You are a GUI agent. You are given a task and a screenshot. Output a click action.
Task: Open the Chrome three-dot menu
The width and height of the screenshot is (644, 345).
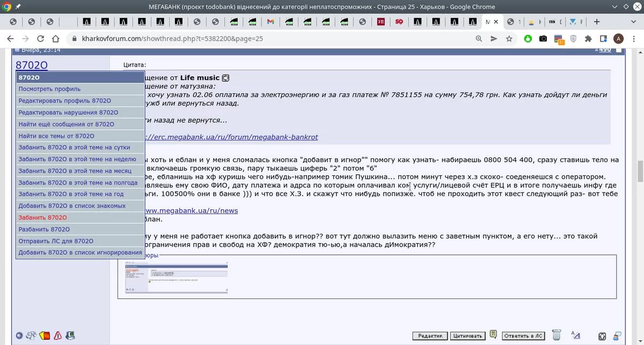click(634, 39)
